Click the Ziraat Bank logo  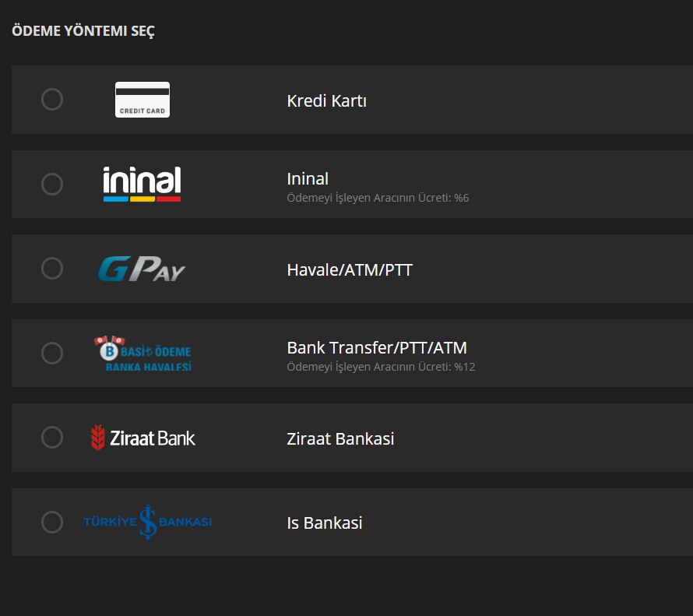(x=142, y=438)
